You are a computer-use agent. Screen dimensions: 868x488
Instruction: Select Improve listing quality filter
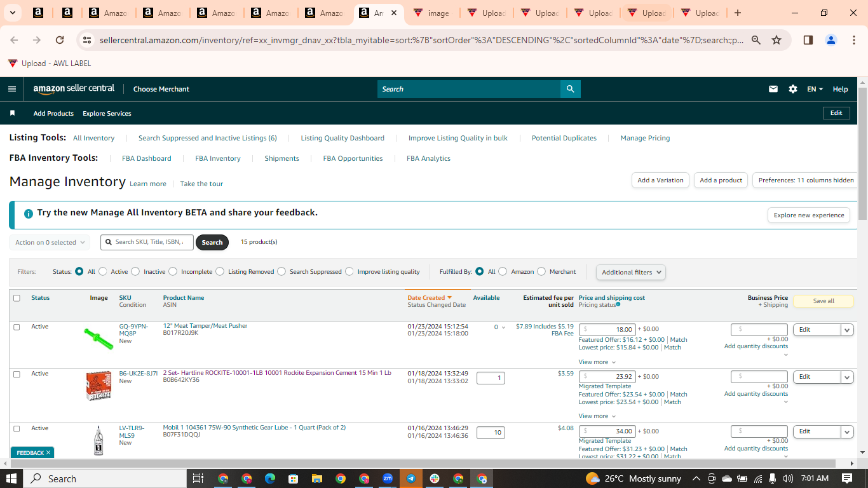349,271
